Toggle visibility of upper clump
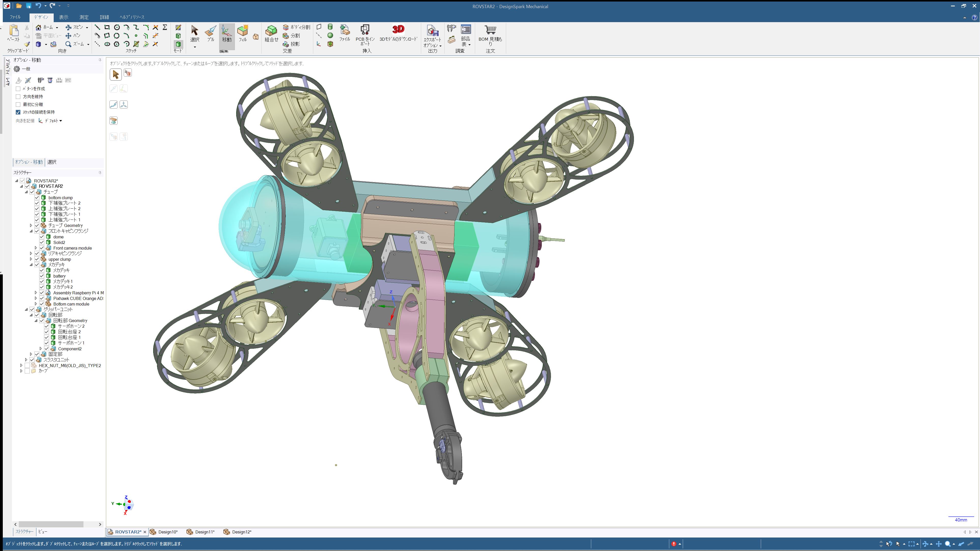Screen dimensions: 980x551 point(37,259)
